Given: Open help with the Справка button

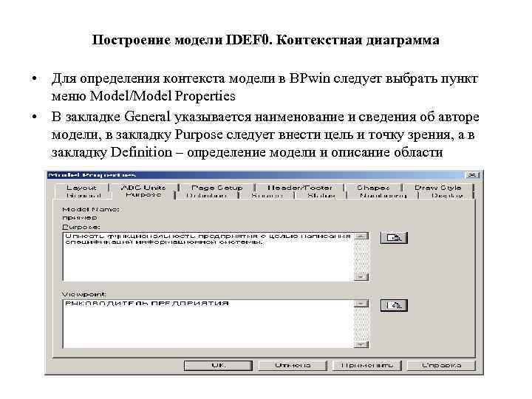Looking at the screenshot, I should click(x=441, y=366).
